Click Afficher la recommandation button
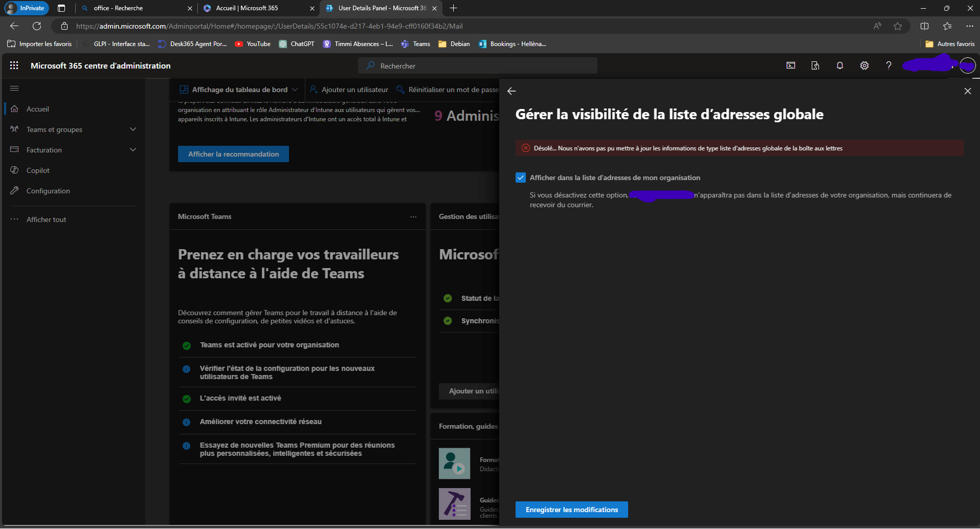The height and width of the screenshot is (529, 980). [x=233, y=154]
